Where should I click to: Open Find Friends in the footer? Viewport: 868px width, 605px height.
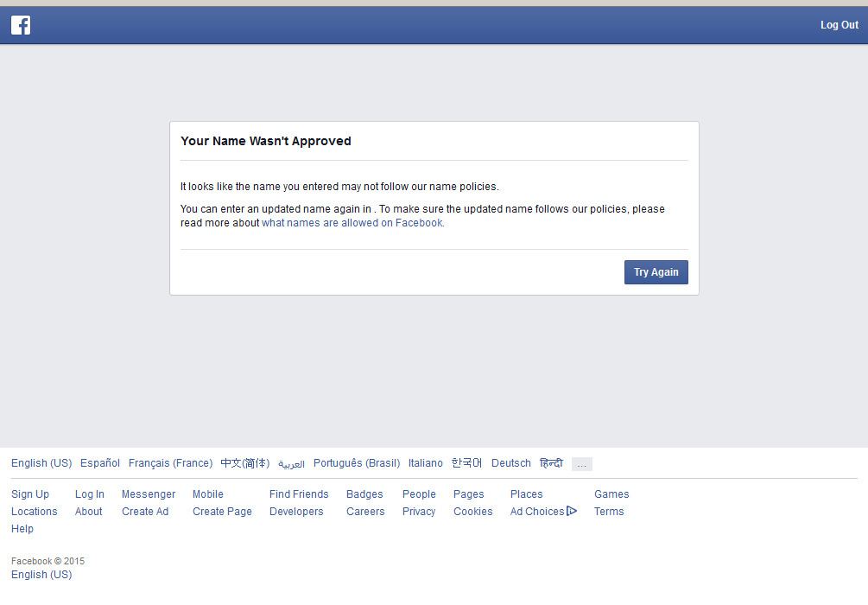pyautogui.click(x=299, y=494)
